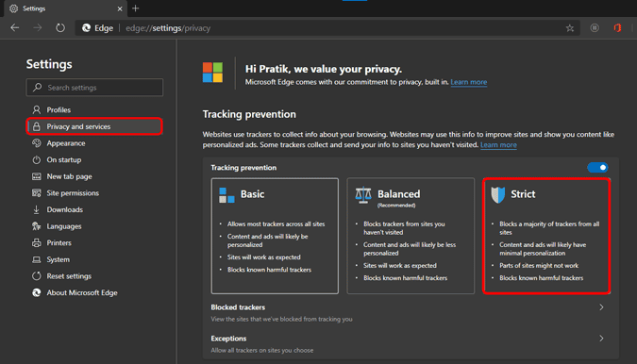The height and width of the screenshot is (364, 637).
Task: Click the Site permissions icon
Action: 37,192
